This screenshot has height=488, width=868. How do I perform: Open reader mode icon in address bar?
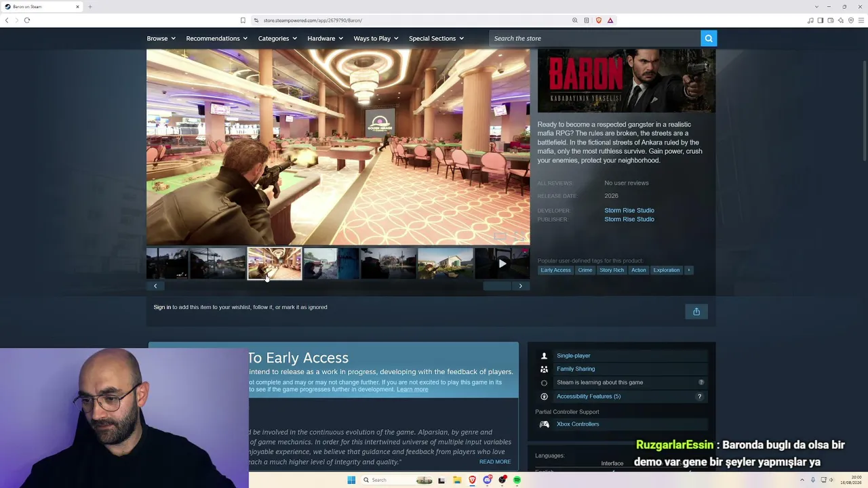pyautogui.click(x=587, y=20)
